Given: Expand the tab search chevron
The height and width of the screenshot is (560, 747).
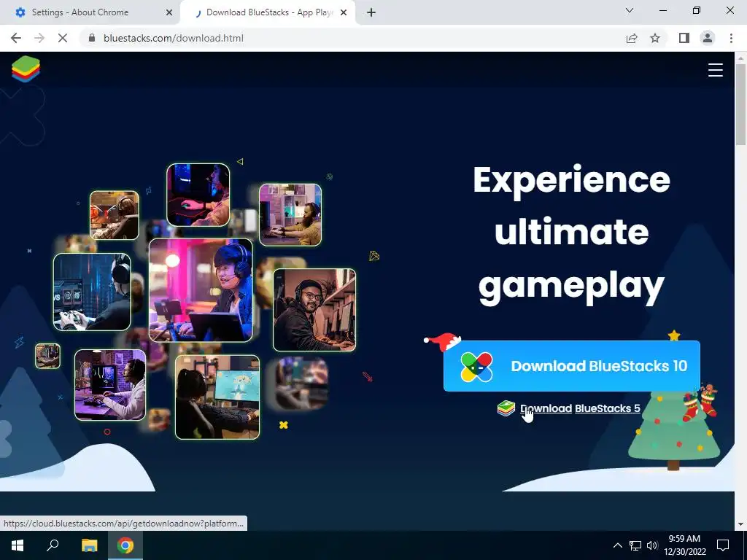Looking at the screenshot, I should [x=630, y=10].
